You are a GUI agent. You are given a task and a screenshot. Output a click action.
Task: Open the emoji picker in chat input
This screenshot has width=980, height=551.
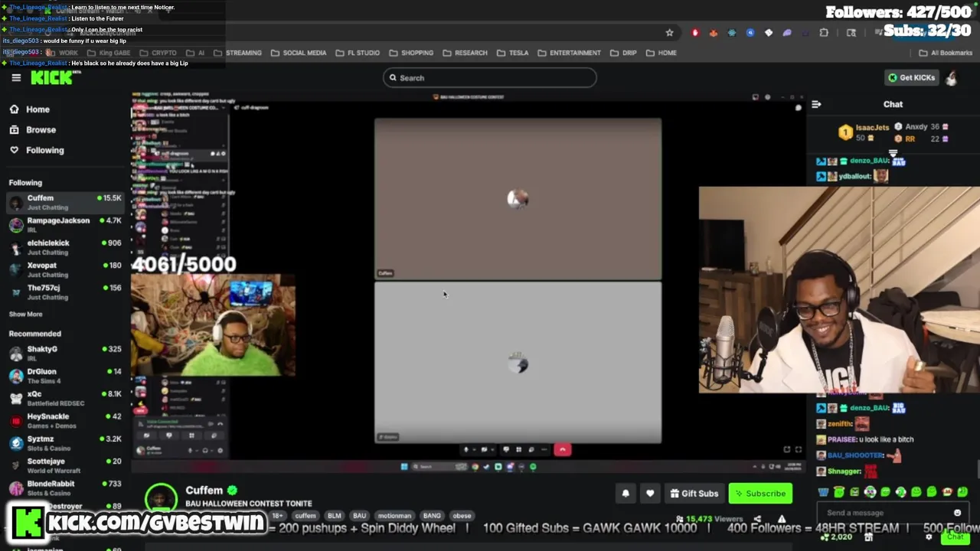coord(957,513)
